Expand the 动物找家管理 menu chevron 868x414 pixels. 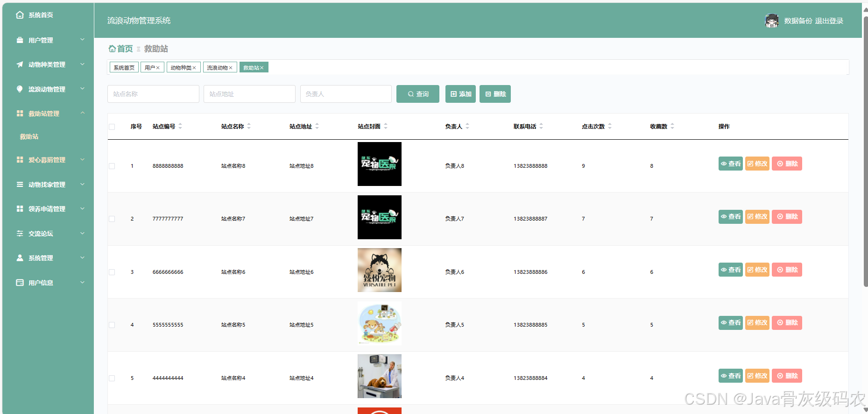pos(83,184)
